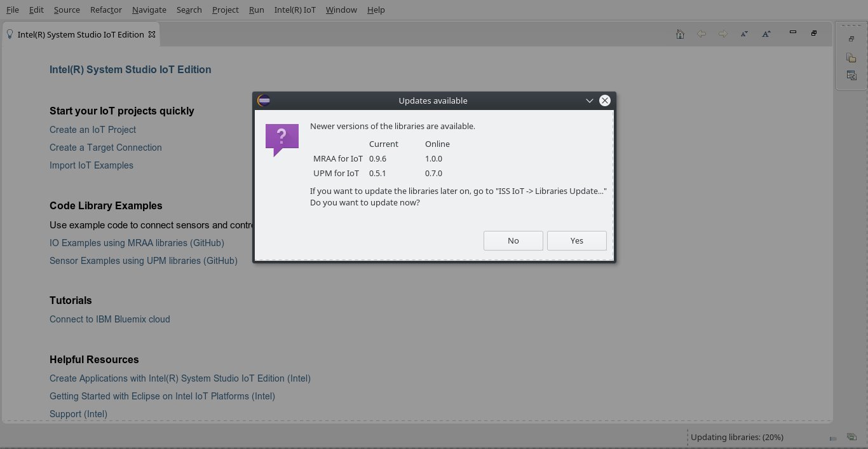This screenshot has height=449, width=868.
Task: Close the Intel System Studio IoT Edition tab
Action: pos(152,34)
